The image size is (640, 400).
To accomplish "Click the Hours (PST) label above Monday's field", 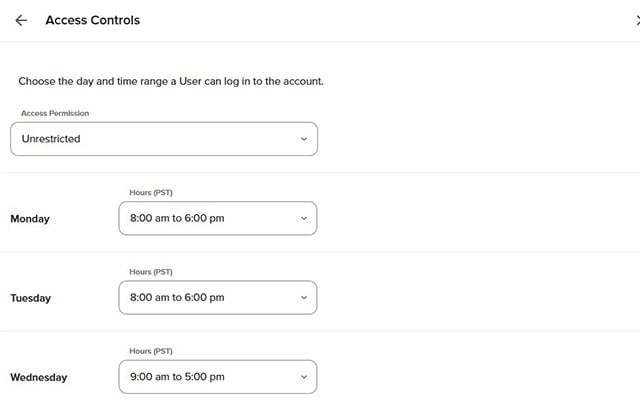I will point(152,192).
